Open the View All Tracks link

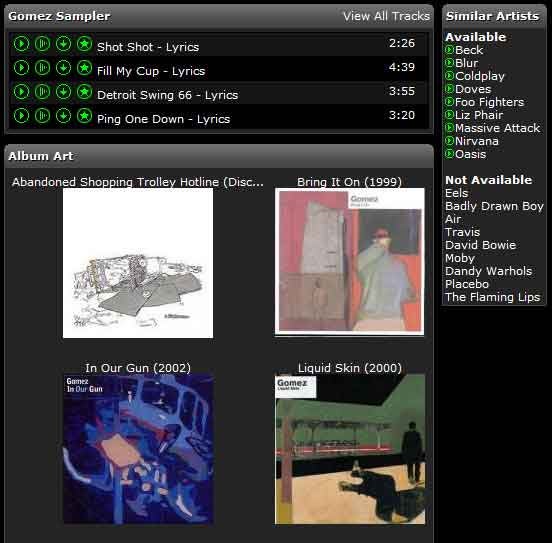coord(386,16)
